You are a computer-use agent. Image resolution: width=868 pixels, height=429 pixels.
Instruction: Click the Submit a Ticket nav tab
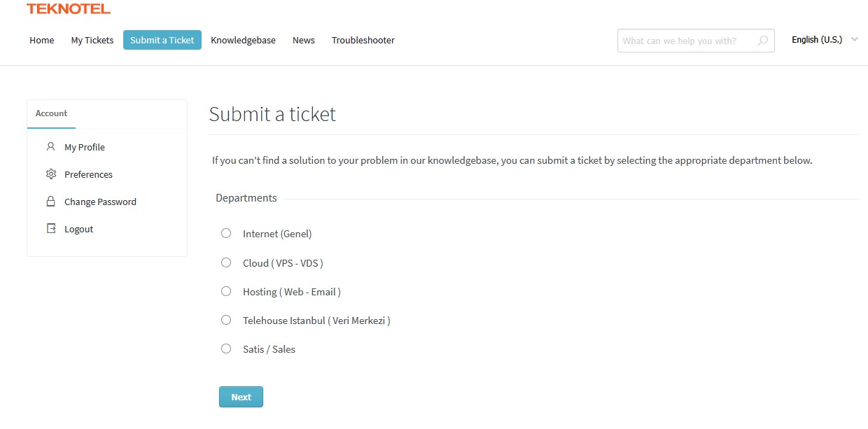(x=162, y=41)
